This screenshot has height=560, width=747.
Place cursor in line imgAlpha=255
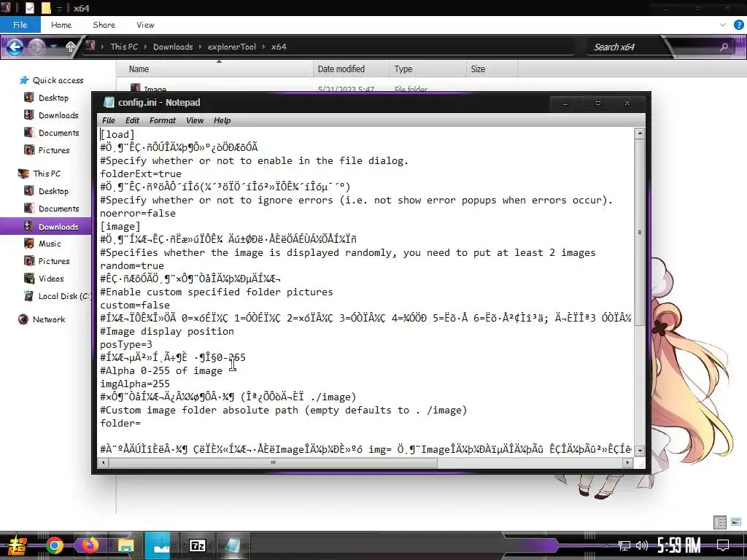tap(135, 384)
